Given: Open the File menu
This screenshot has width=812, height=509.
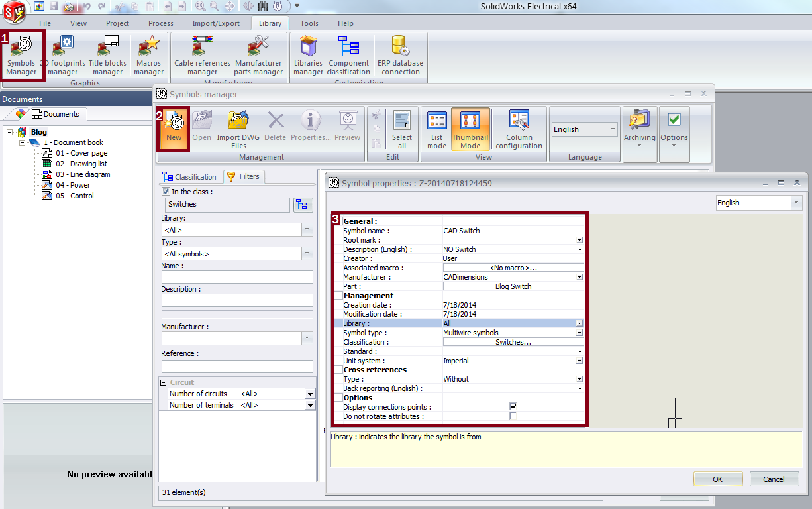Looking at the screenshot, I should [45, 23].
